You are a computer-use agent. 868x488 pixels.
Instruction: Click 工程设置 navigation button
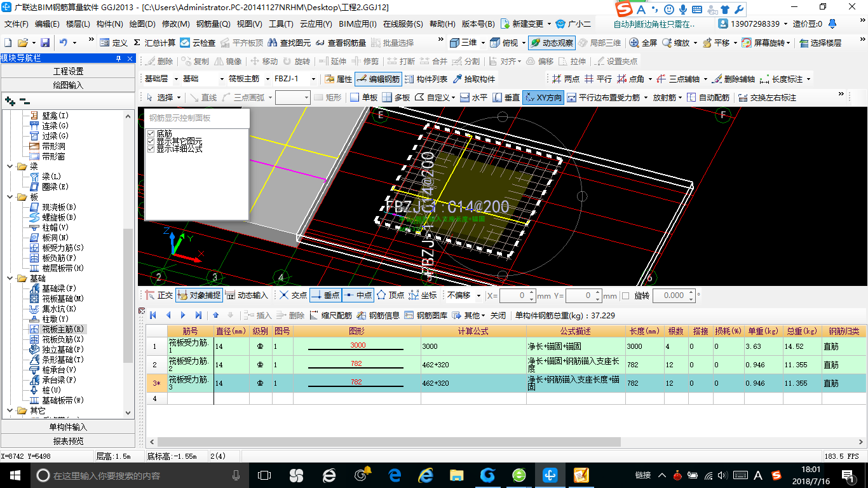(68, 71)
